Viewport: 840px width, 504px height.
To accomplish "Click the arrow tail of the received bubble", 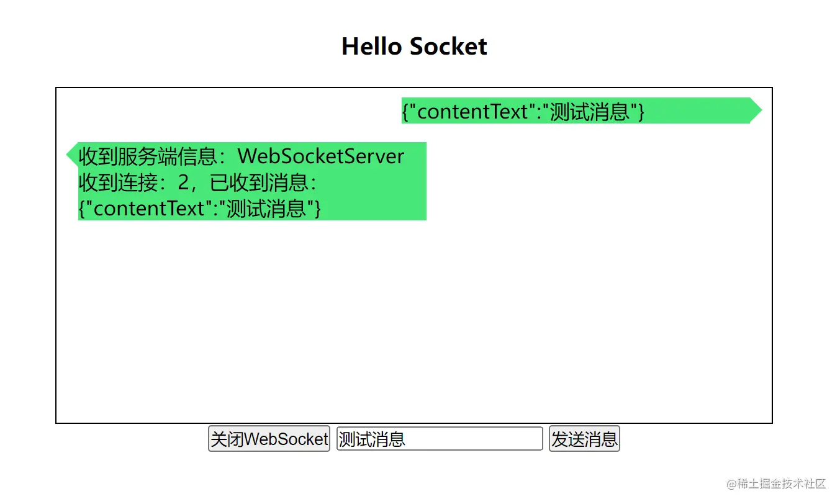I will pyautogui.click(x=70, y=155).
